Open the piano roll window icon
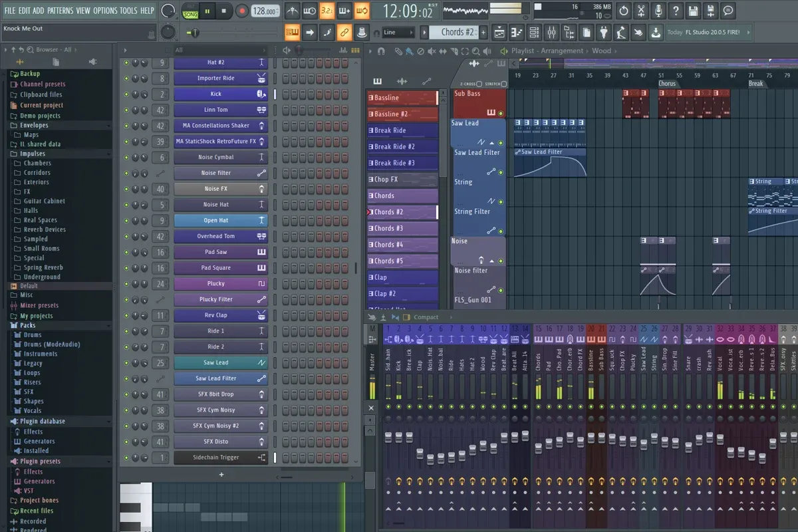The height and width of the screenshot is (532, 798). click(517, 32)
